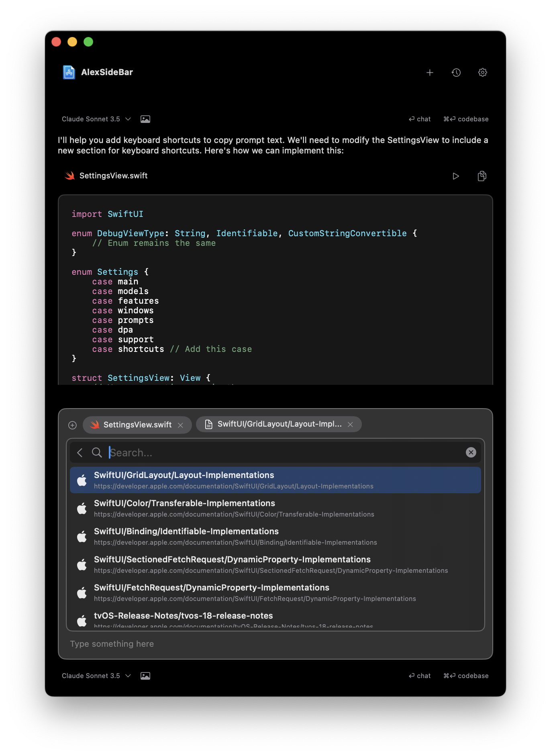Minimize the window with yellow button

[72, 42]
